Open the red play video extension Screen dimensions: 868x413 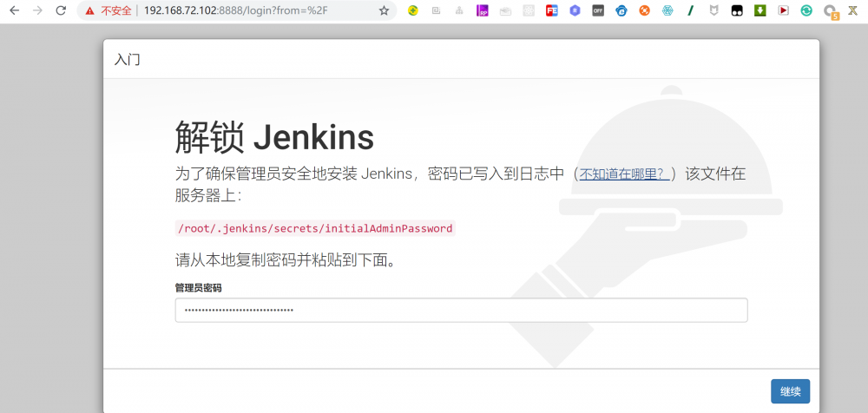(783, 10)
